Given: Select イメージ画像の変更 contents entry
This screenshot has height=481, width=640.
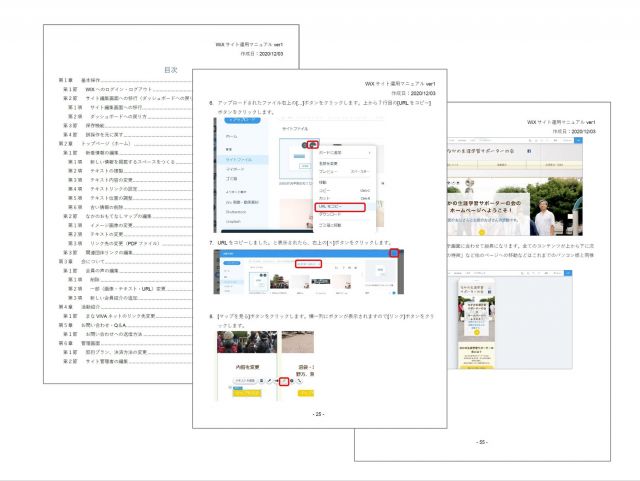Looking at the screenshot, I should [129, 225].
